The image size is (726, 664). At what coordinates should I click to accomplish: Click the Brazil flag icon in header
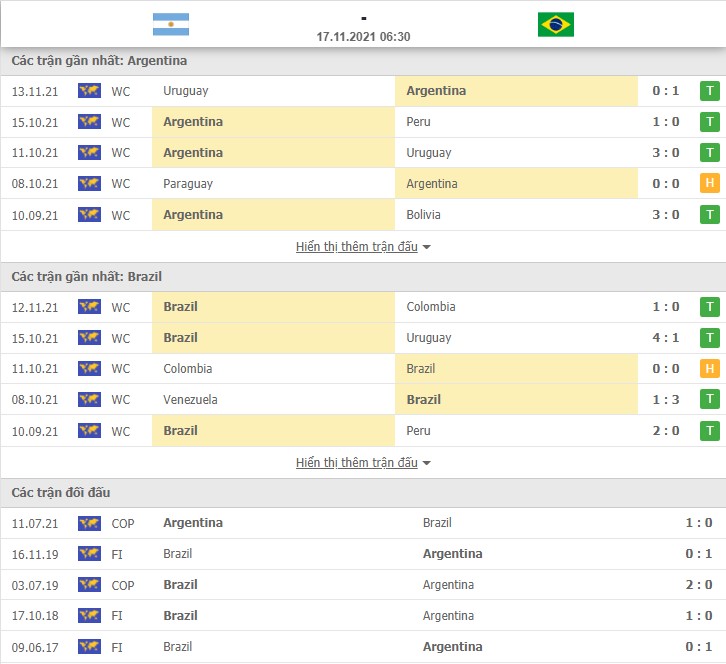coord(556,25)
